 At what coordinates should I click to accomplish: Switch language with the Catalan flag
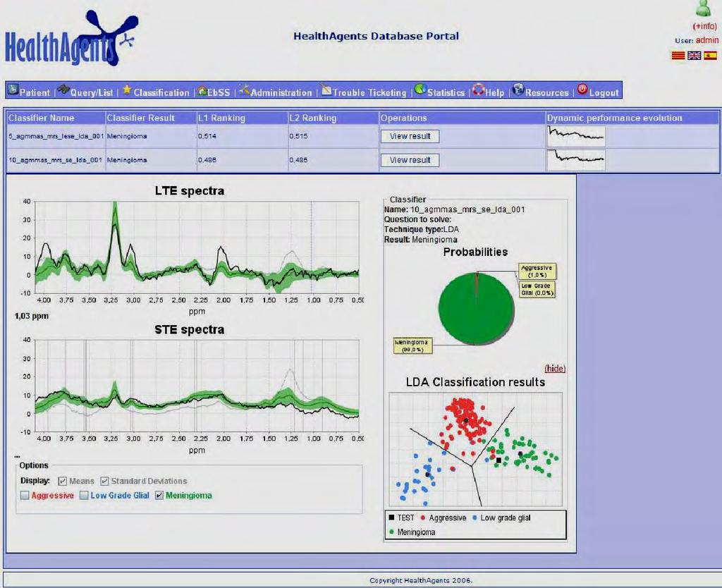coord(678,56)
